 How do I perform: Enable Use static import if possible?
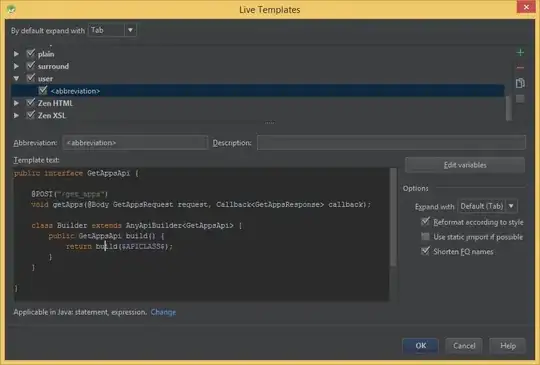(425, 237)
